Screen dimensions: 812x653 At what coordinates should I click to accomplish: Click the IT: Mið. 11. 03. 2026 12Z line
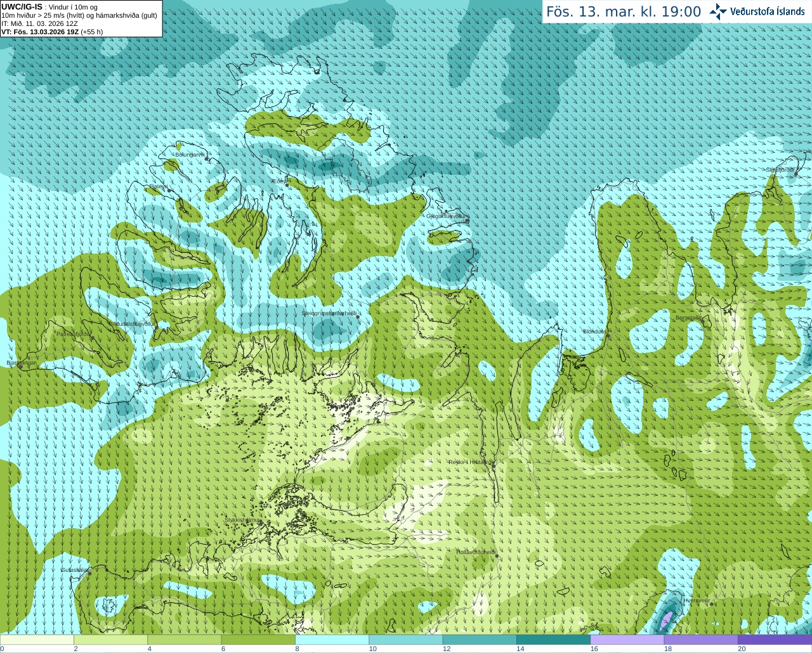point(39,23)
